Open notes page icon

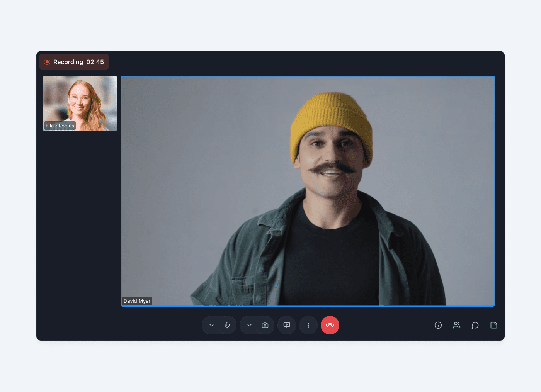[494, 325]
